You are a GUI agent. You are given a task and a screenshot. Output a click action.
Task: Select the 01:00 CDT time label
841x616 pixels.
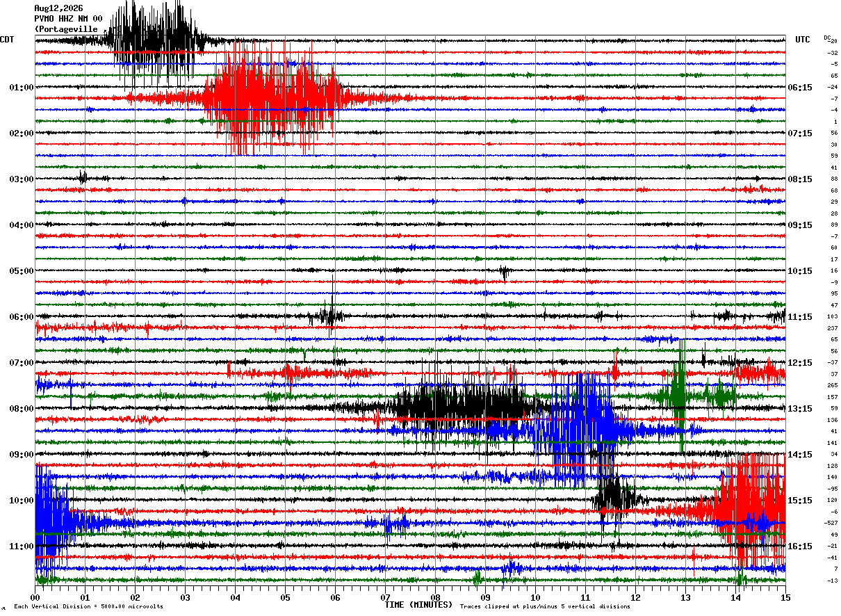click(22, 88)
